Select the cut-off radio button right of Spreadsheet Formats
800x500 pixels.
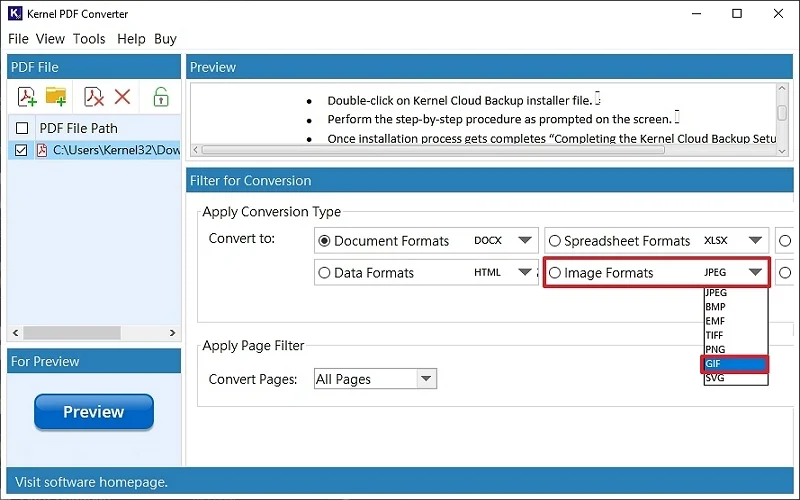pyautogui.click(x=785, y=241)
